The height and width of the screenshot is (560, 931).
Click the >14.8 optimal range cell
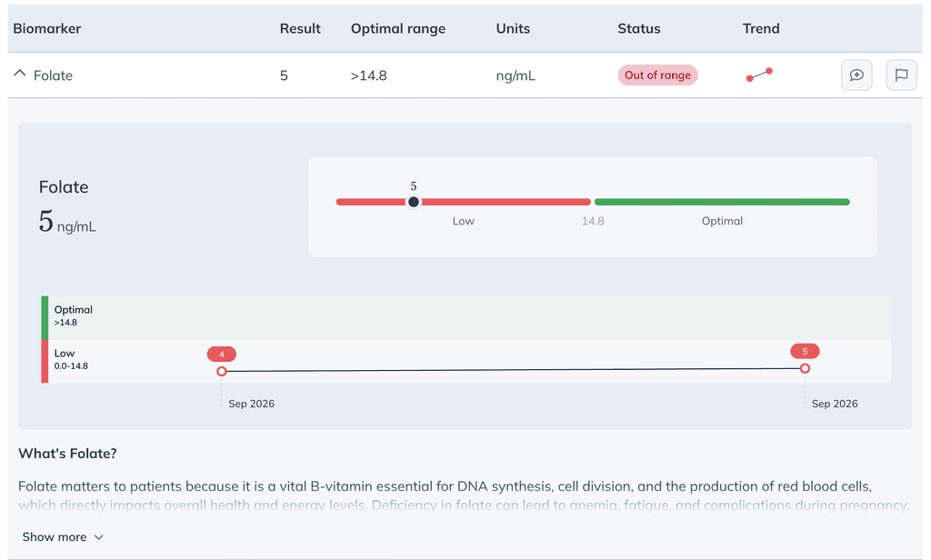(368, 75)
